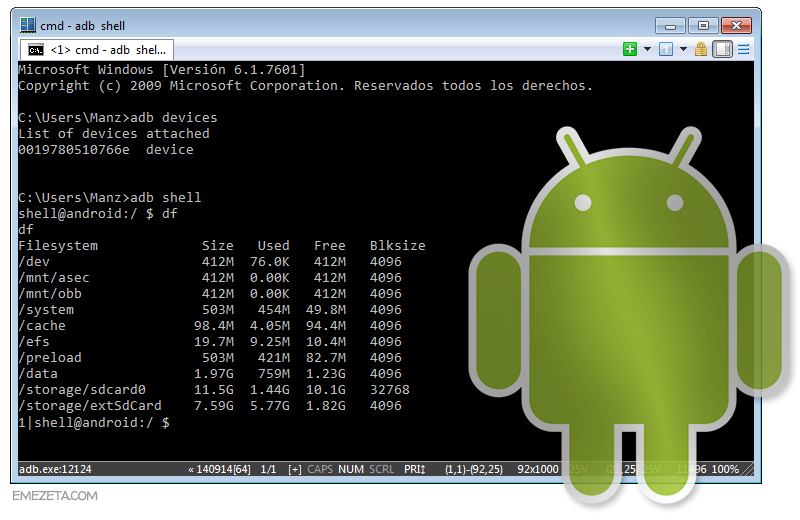Click the ConEmu app icon in the title bar
The width and height of the screenshot is (800, 520).
28,24
